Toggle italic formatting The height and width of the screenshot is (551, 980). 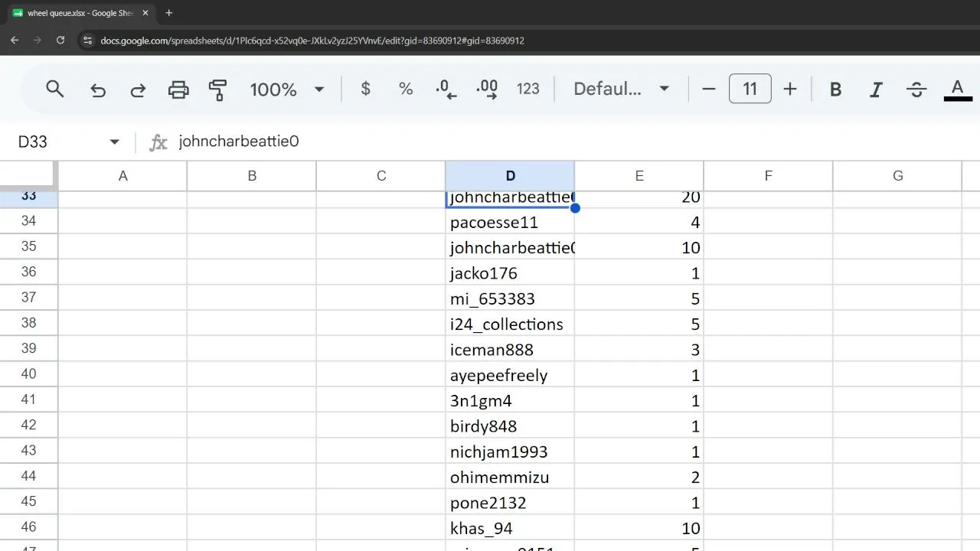click(x=876, y=90)
